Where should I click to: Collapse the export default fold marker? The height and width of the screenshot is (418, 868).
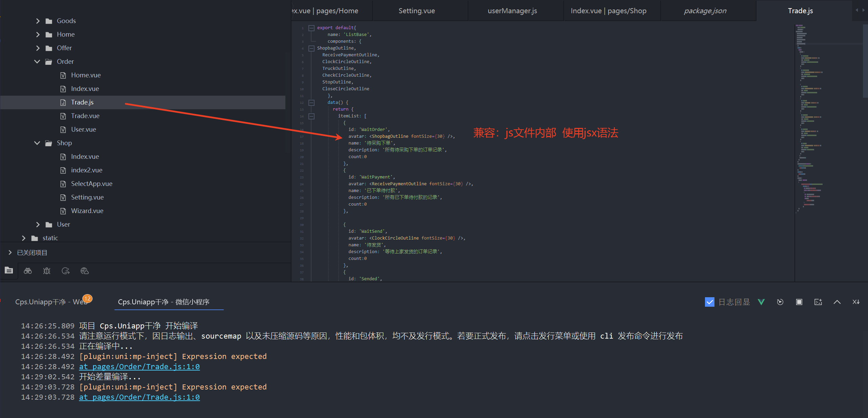[311, 28]
